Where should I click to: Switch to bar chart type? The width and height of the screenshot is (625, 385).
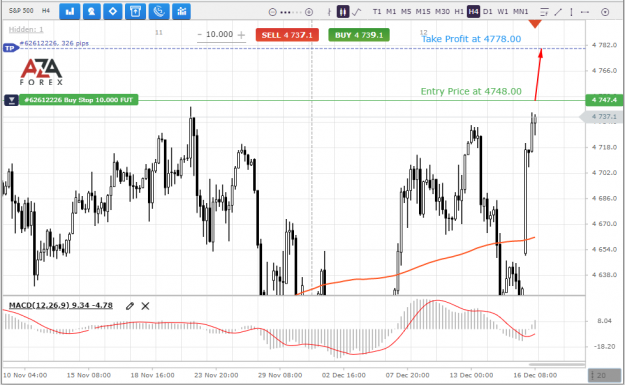(329, 12)
